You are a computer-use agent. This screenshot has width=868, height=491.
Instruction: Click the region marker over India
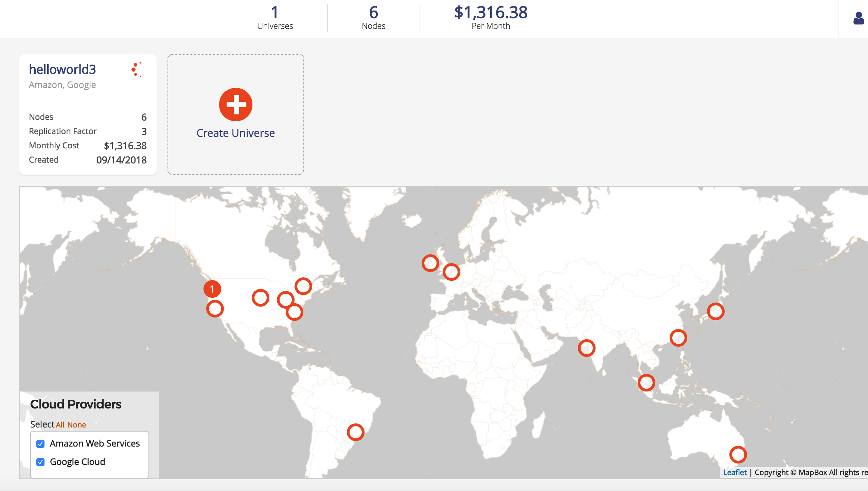(x=586, y=348)
